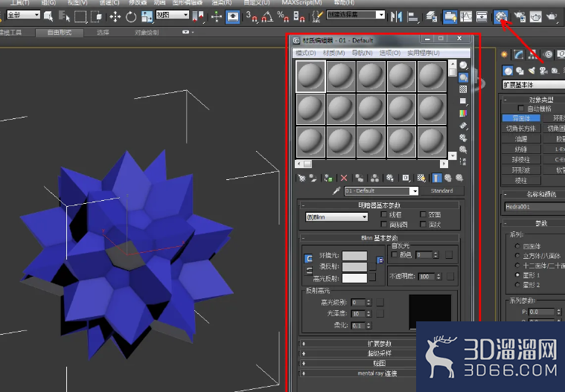Select 四面体 family radio button
The height and width of the screenshot is (392, 565).
point(517,246)
